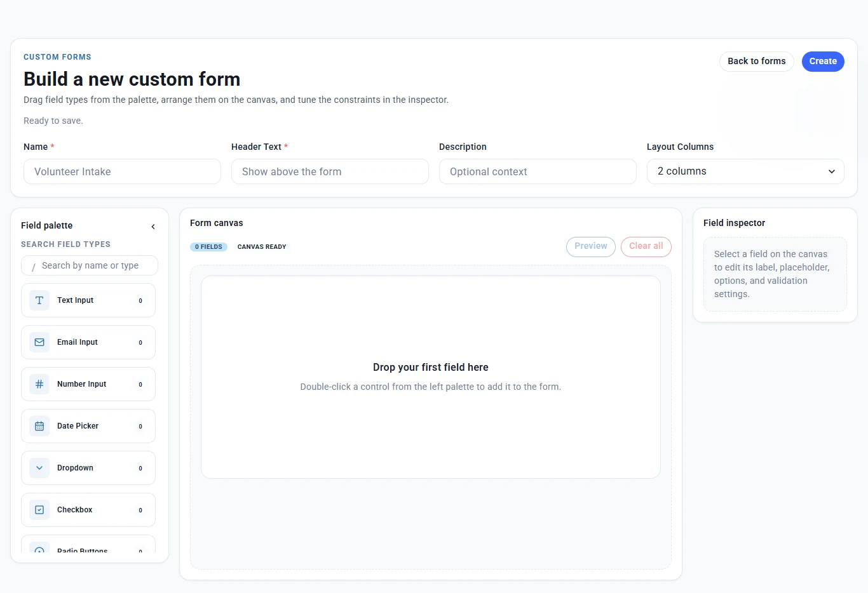Click the Preview button
The height and width of the screenshot is (593, 868).
(591, 246)
